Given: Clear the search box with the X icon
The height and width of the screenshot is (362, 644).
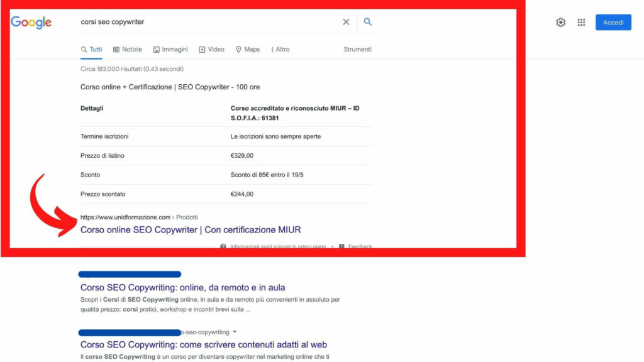Looking at the screenshot, I should coord(346,22).
